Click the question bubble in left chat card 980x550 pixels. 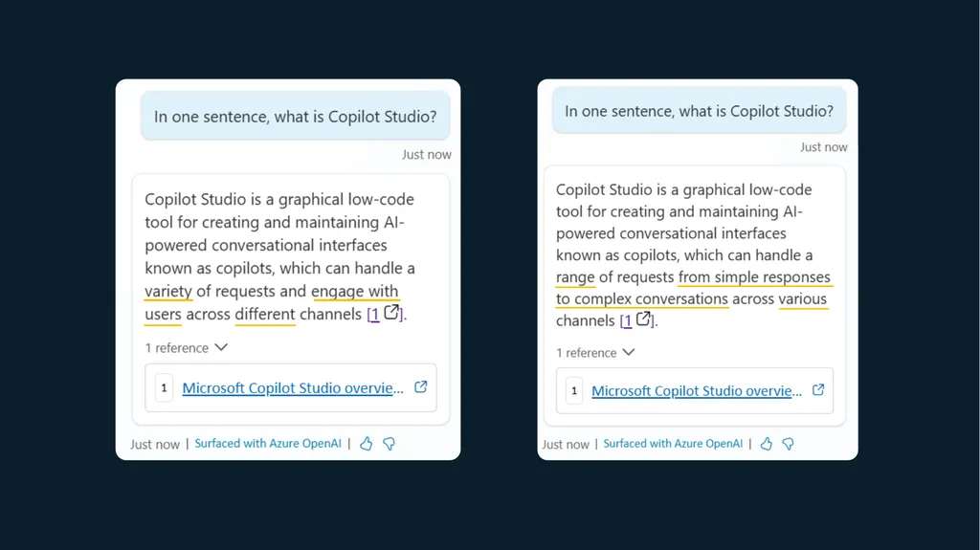pyautogui.click(x=295, y=117)
